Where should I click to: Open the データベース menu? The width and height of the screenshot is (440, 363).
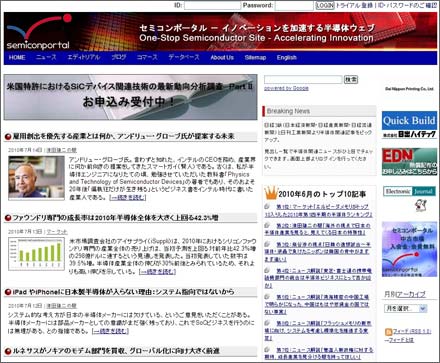point(184,57)
